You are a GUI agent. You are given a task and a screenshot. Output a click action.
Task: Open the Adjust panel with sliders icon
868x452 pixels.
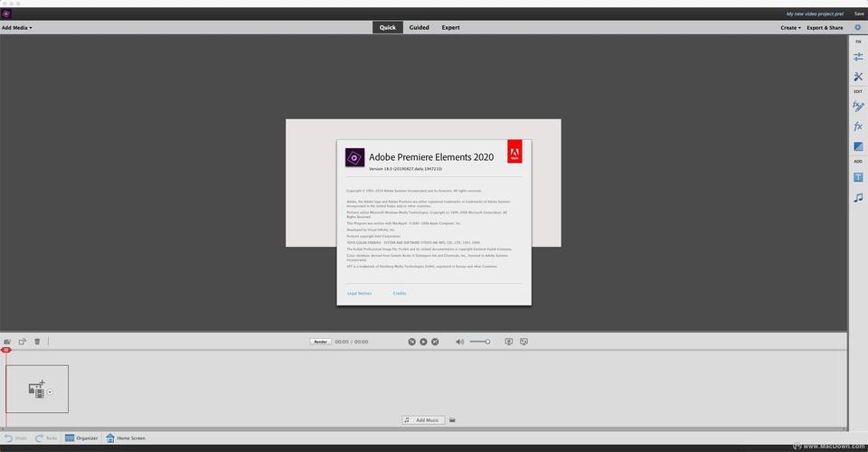858,57
